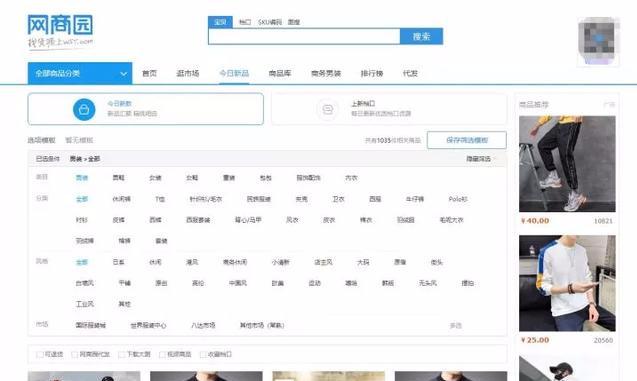
Task: Filter category by 箱包
Action: pos(266,178)
